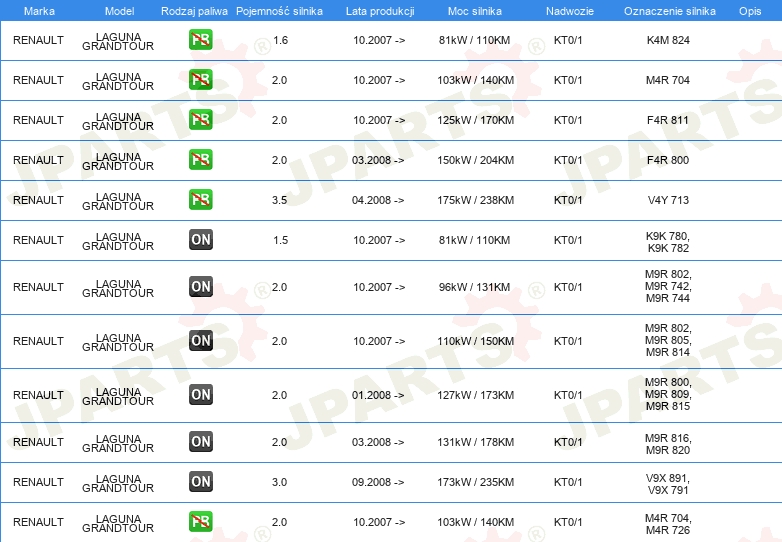Screen dimensions: 782x542
Task: Click the 1.6 engine capacity value
Action: [280, 40]
